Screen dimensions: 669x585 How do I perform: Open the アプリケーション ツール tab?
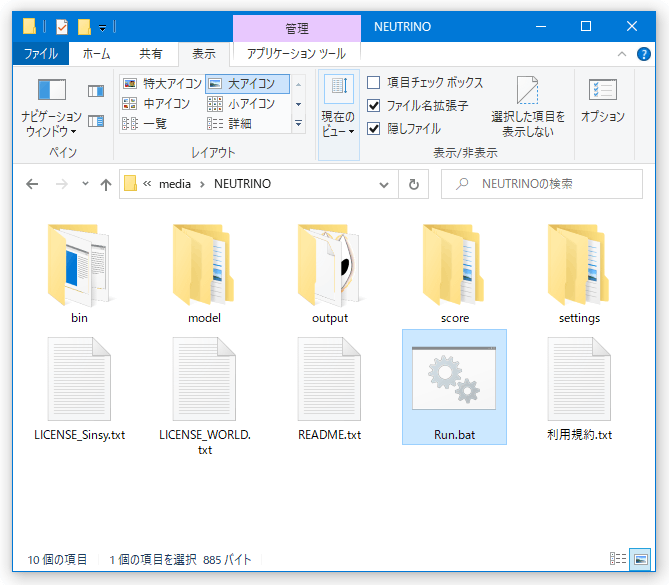(297, 54)
